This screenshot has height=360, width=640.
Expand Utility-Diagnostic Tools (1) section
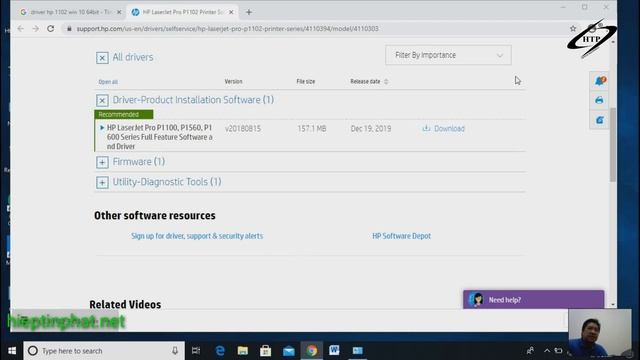click(102, 182)
